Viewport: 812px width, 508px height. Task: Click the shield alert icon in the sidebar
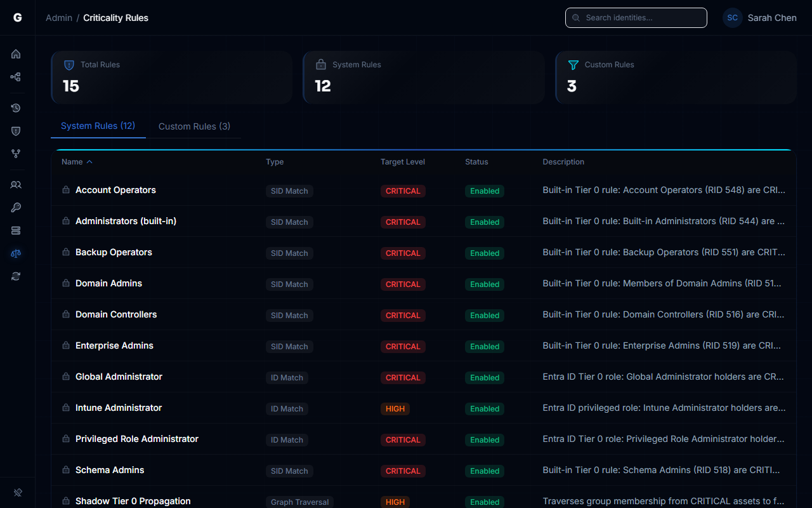pos(16,131)
